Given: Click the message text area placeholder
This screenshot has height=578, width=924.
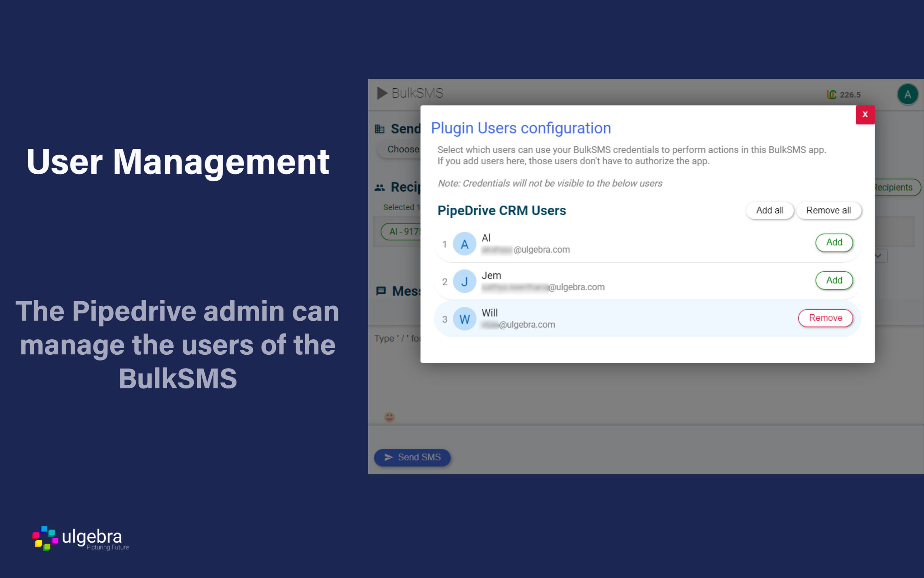Looking at the screenshot, I should click(x=397, y=338).
